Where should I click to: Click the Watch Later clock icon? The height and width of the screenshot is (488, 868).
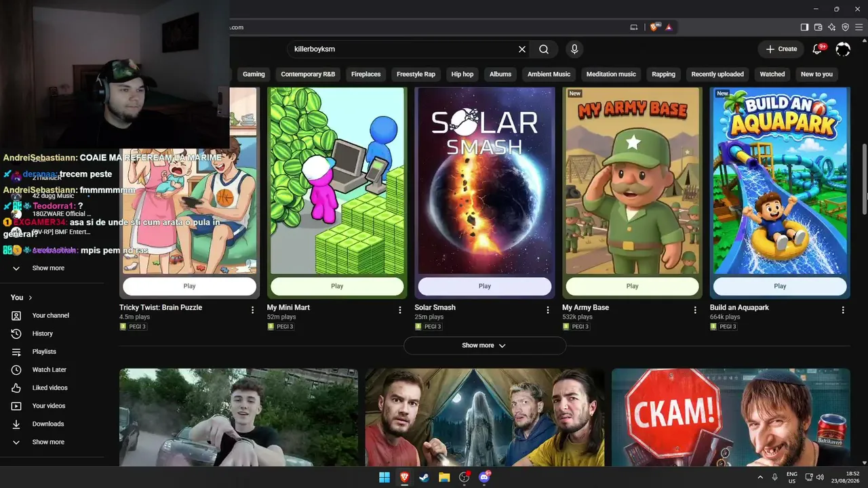16,370
